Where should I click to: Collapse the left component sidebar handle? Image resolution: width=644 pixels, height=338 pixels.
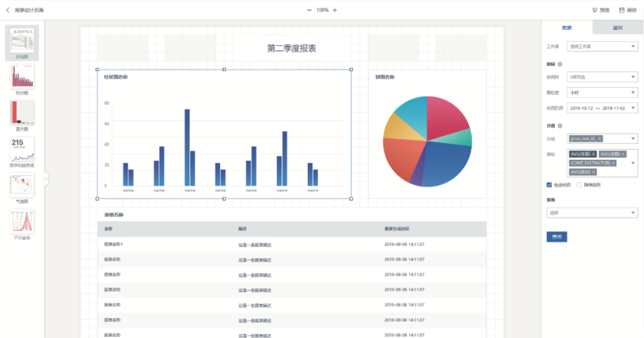pos(46,179)
